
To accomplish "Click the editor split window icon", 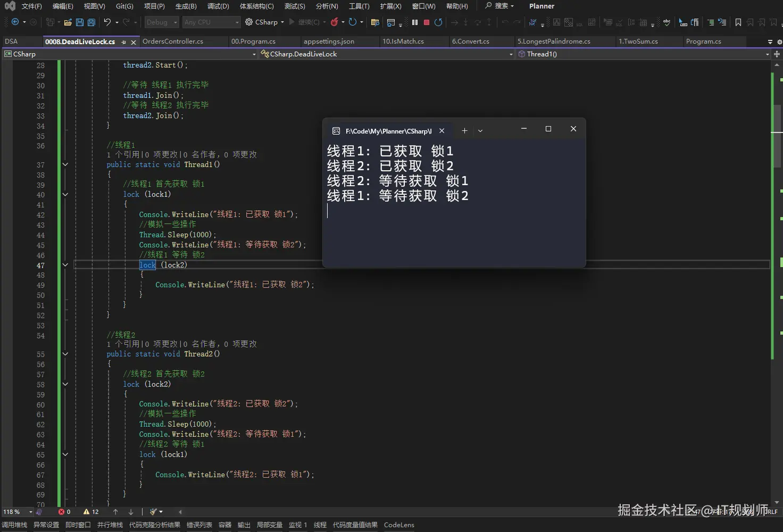I will click(777, 54).
